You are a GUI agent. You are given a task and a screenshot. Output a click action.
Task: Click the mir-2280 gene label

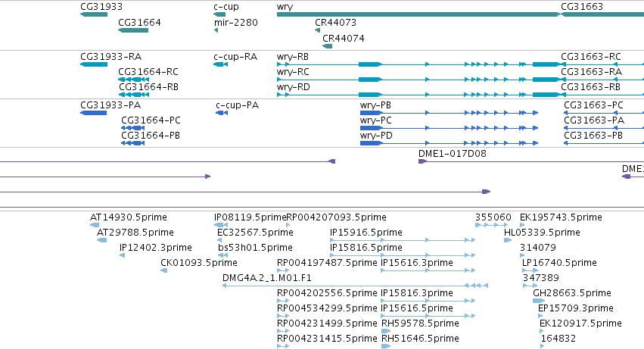pos(236,23)
